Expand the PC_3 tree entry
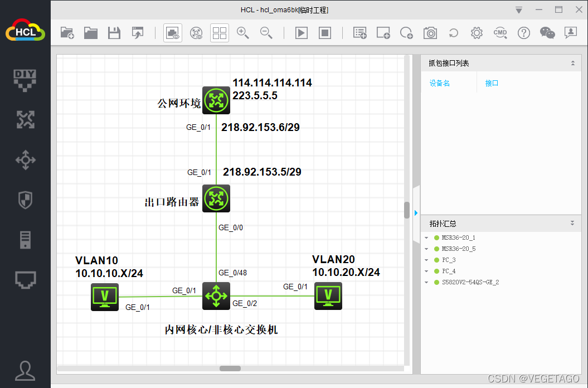This screenshot has height=388, width=588. point(427,260)
